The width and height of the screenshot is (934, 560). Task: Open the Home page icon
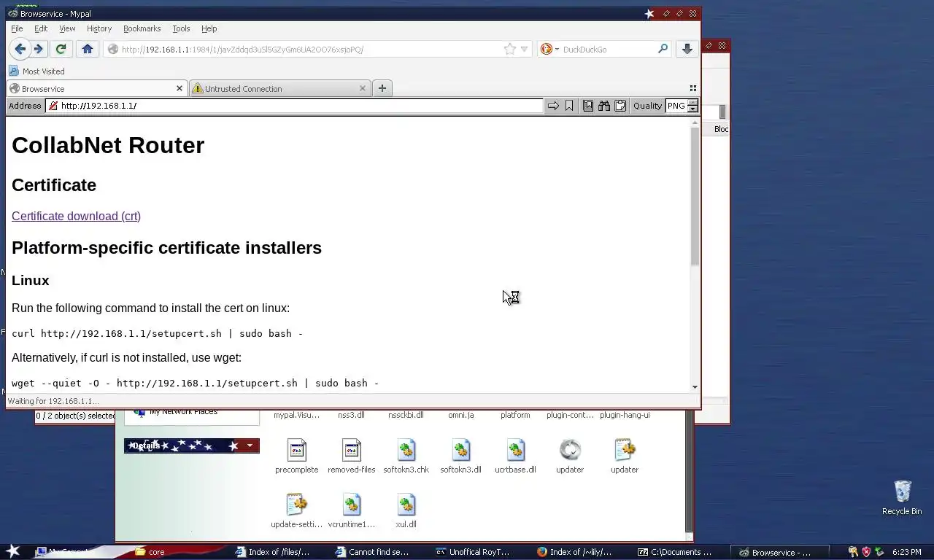88,49
